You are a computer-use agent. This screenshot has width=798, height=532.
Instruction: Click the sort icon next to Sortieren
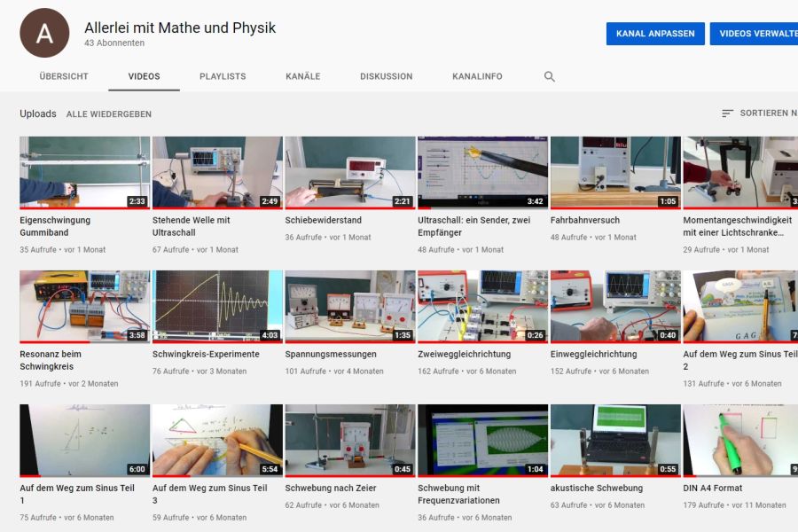pyautogui.click(x=727, y=113)
